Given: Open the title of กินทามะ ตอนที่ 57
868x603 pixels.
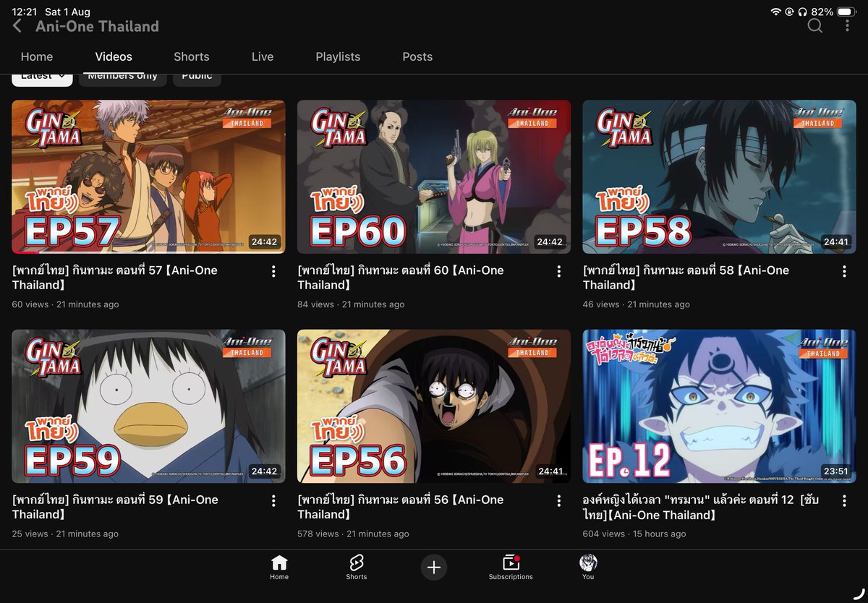Looking at the screenshot, I should tap(115, 278).
